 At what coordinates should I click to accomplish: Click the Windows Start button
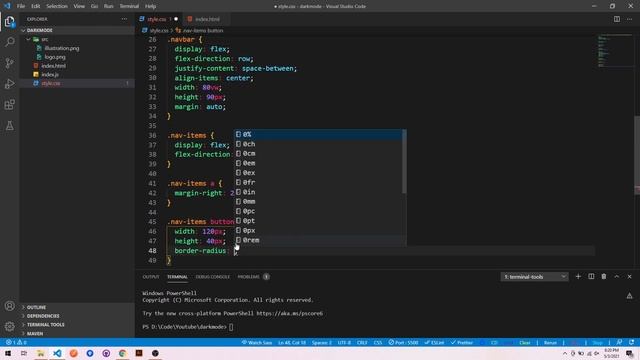8,353
